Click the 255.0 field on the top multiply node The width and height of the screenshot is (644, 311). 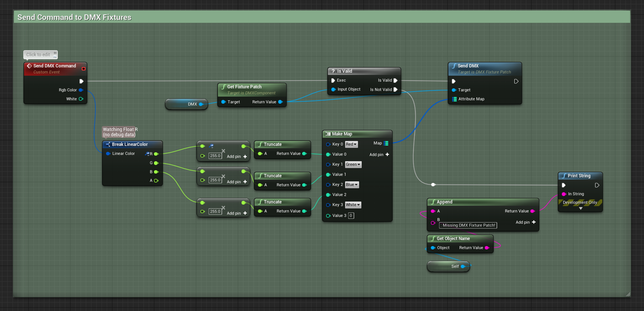[215, 156]
